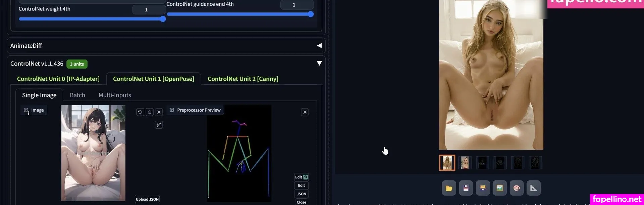Select the Multi-Inputs tab
Image resolution: width=644 pixels, height=205 pixels.
(115, 95)
